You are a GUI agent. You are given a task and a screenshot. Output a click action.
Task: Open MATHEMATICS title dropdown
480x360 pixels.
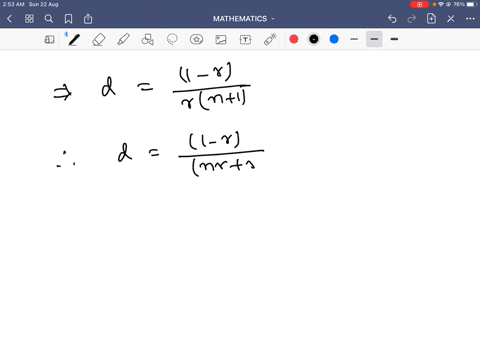pyautogui.click(x=243, y=19)
